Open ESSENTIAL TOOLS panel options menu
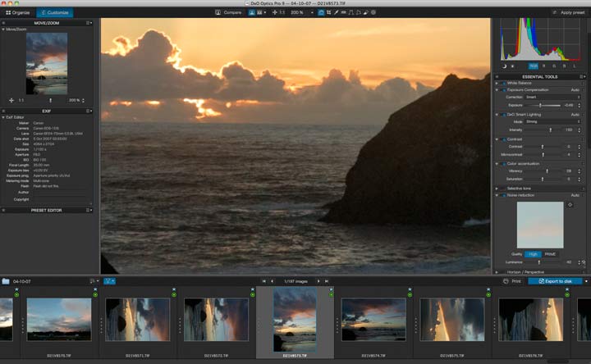The image size is (591, 364). pos(582,76)
